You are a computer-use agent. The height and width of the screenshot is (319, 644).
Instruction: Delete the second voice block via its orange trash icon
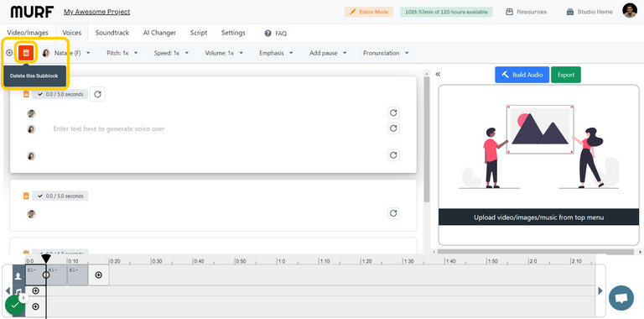(26, 196)
